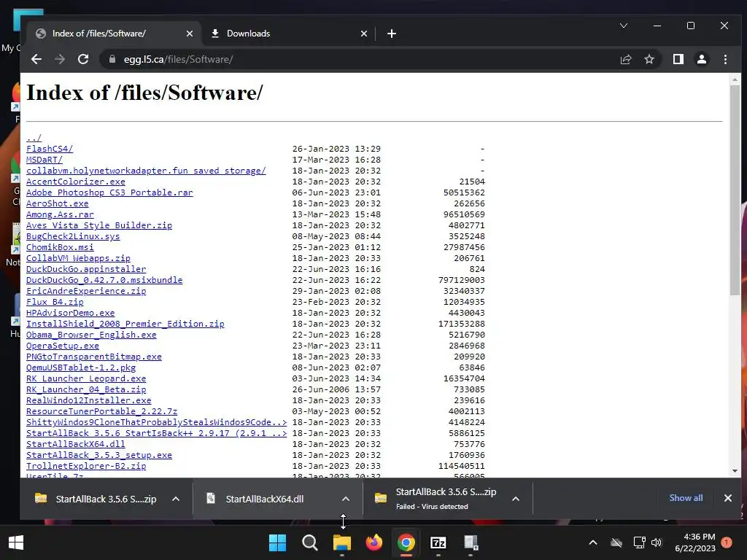Open downloaded StartAllBackX64.dll file
Viewport: 747px width, 560px height.
(x=264, y=499)
